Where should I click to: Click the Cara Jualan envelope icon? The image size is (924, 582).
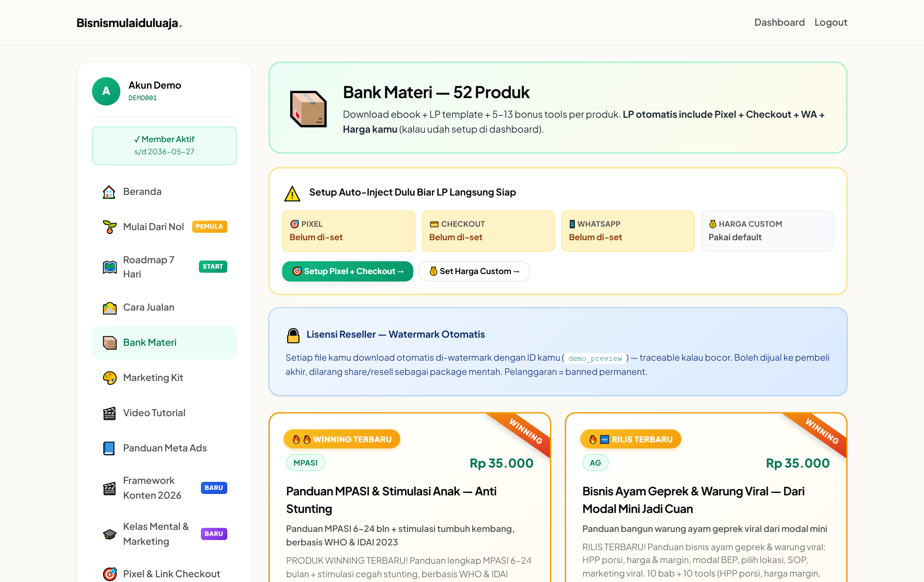pyautogui.click(x=109, y=308)
